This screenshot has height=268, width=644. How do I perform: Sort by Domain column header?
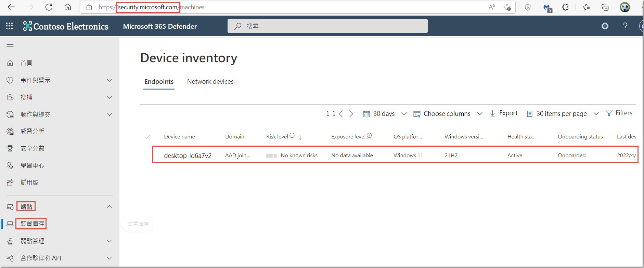pyautogui.click(x=235, y=137)
